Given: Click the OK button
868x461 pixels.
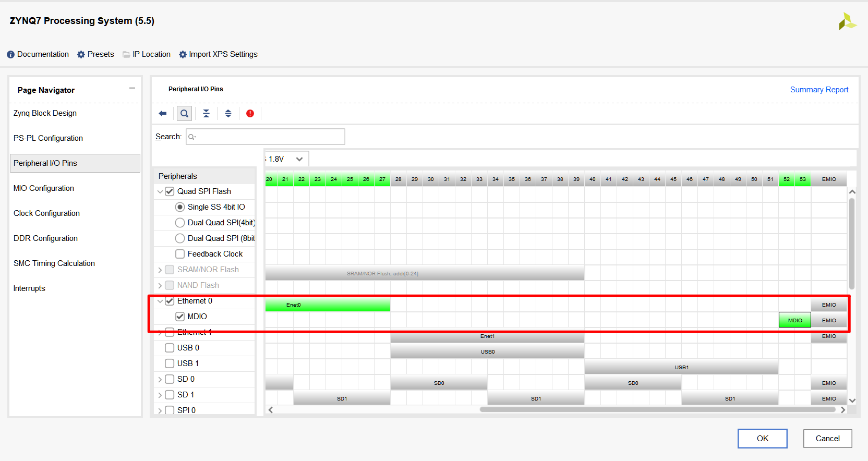Looking at the screenshot, I should click(x=762, y=439).
